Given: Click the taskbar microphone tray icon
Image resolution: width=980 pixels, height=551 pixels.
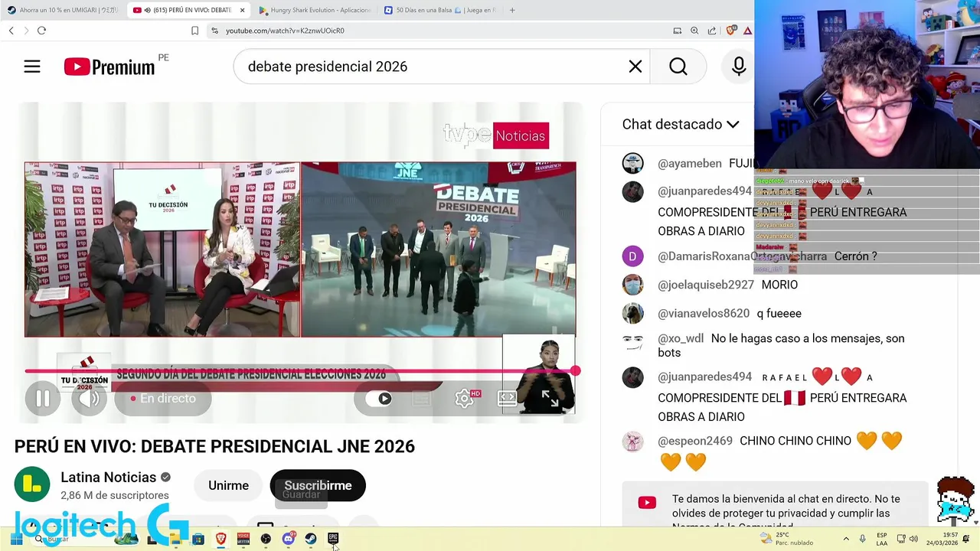Looking at the screenshot, I should pos(863,539).
